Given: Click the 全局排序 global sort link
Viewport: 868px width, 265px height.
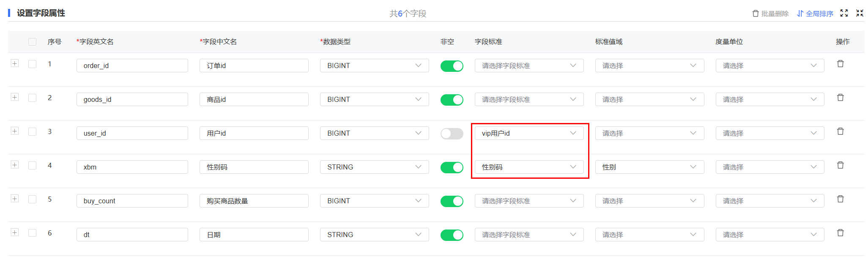Looking at the screenshot, I should point(815,14).
